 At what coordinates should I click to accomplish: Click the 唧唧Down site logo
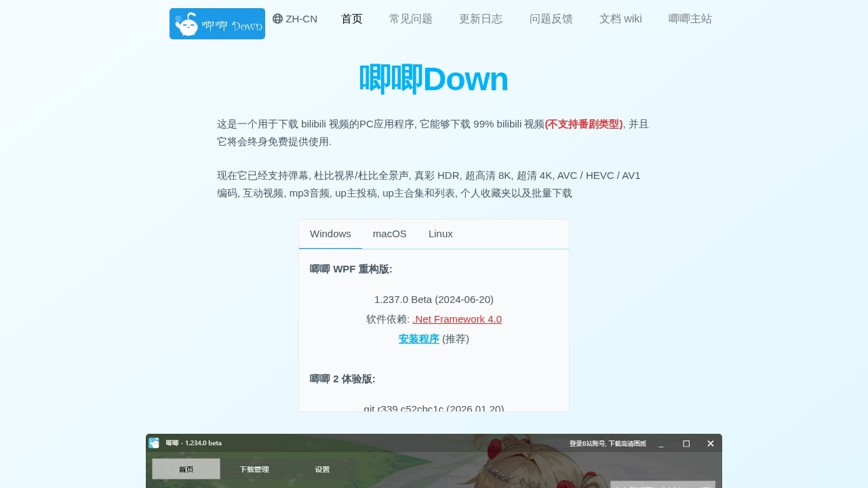coord(216,23)
